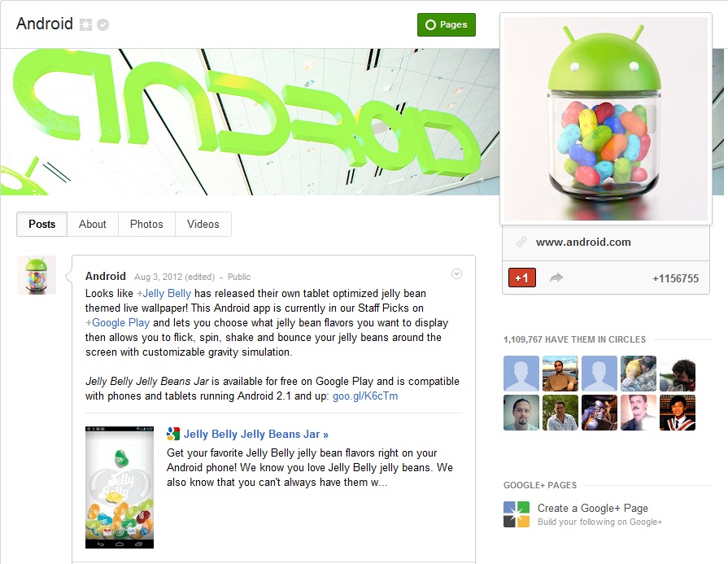The width and height of the screenshot is (728, 564).
Task: Open the Jelly Belly app phone screenshot thumbnail
Action: point(120,487)
